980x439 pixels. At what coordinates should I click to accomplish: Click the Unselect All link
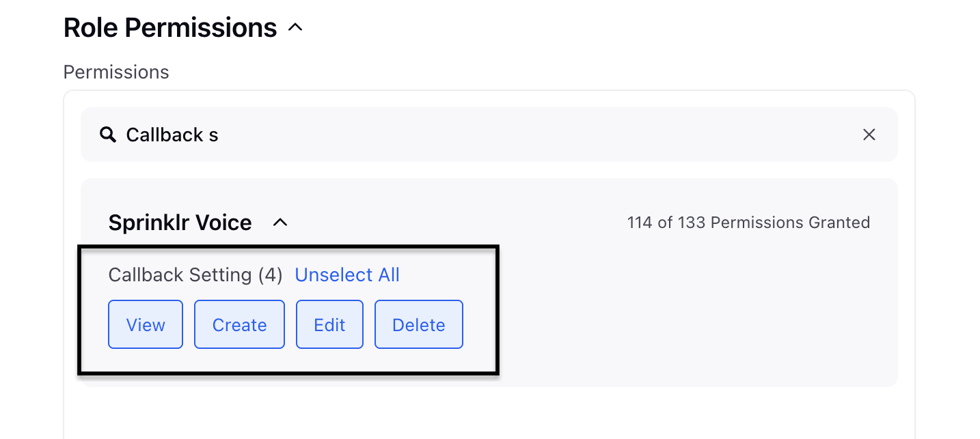coord(347,275)
